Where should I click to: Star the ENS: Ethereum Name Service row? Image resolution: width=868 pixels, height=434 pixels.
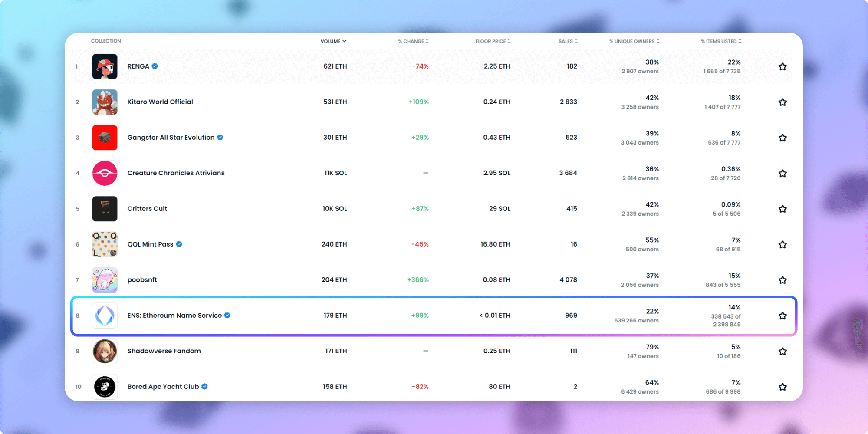click(x=783, y=316)
